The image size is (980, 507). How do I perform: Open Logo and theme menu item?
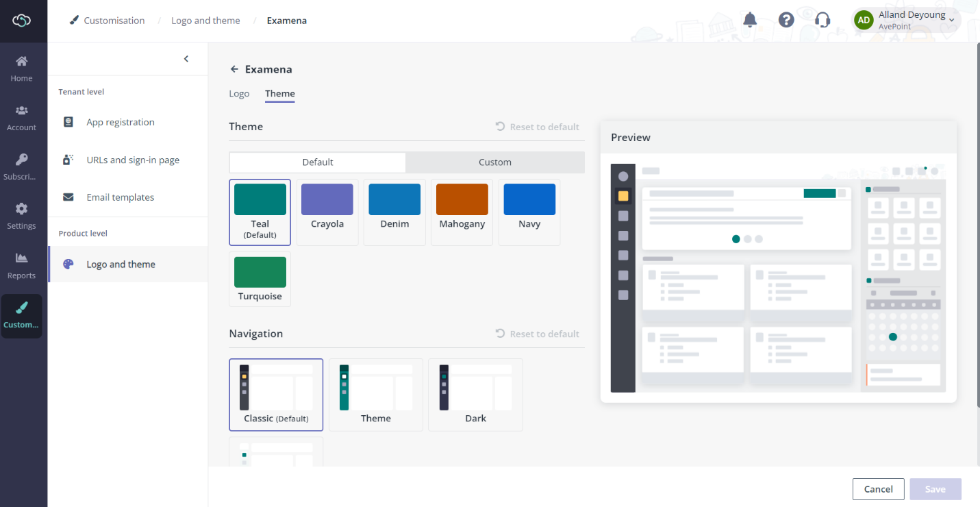(x=128, y=264)
